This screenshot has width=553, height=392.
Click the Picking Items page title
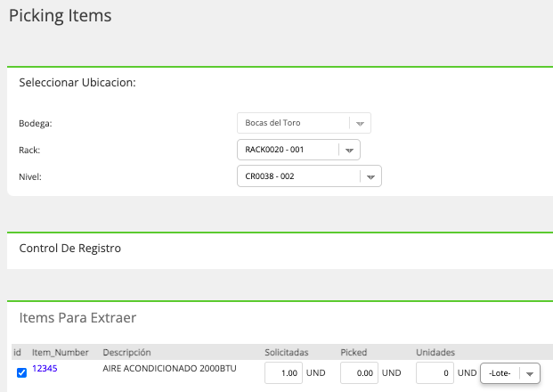click(60, 16)
